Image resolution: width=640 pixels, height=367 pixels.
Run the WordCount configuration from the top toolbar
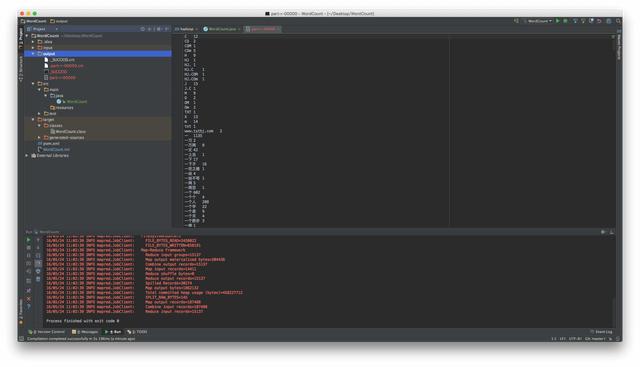point(557,21)
